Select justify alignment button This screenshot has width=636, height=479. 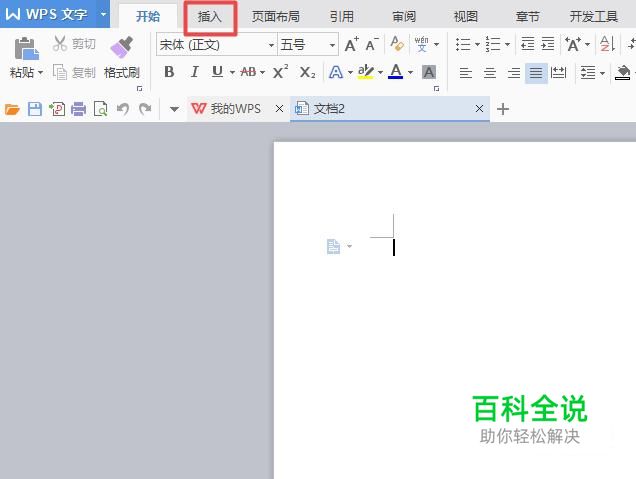(x=536, y=73)
